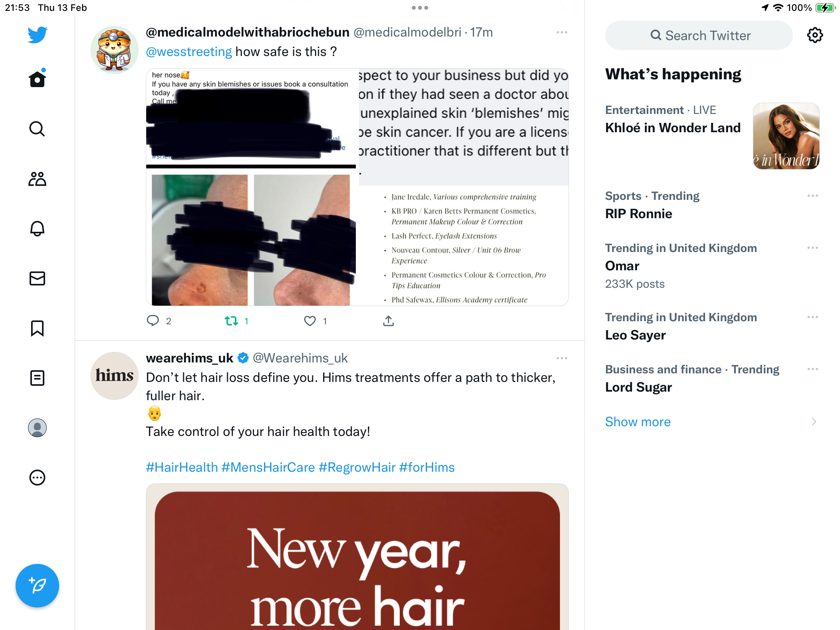The height and width of the screenshot is (630, 840).
Task: Open the Home feed icon
Action: coord(37,79)
